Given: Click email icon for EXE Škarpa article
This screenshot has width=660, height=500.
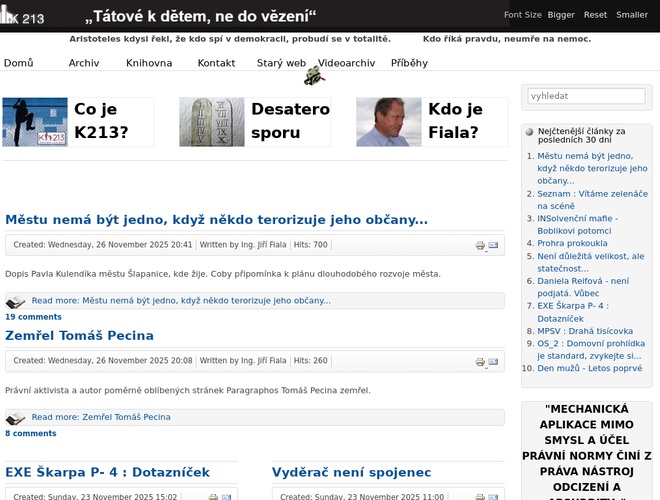Looking at the screenshot, I should pos(226,497).
